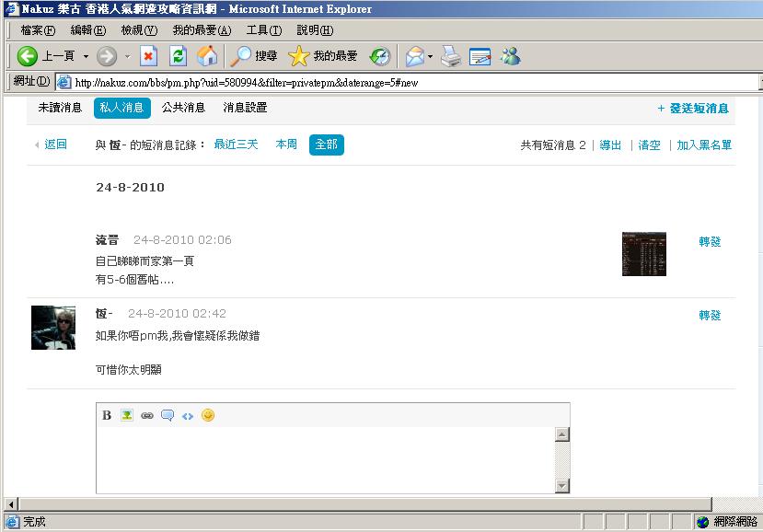Toggle bold formatting in editor

(107, 415)
